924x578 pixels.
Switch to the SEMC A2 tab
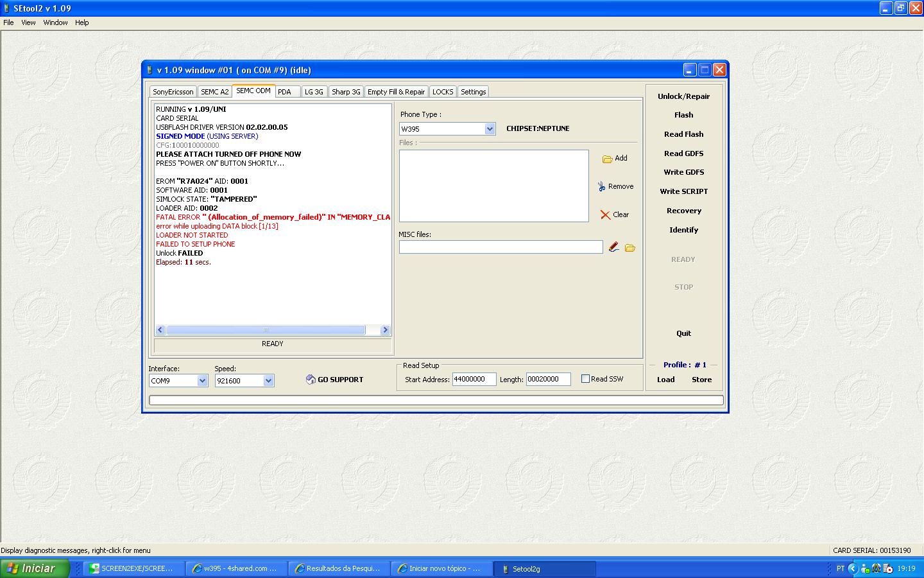[214, 92]
